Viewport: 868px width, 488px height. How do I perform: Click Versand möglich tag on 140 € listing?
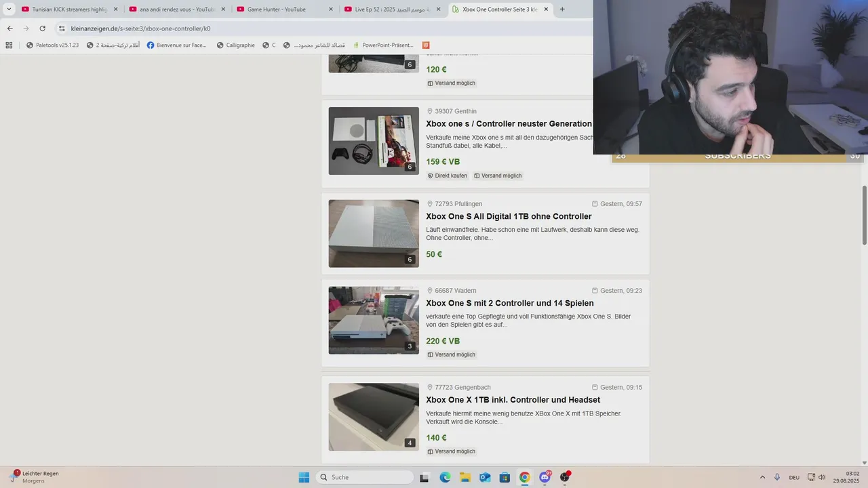451,451
